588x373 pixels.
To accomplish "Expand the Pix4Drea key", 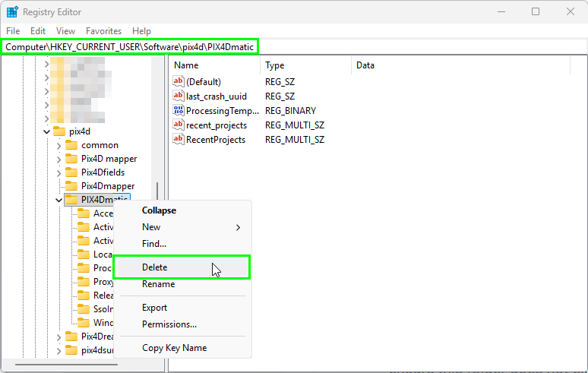I will pyautogui.click(x=58, y=337).
